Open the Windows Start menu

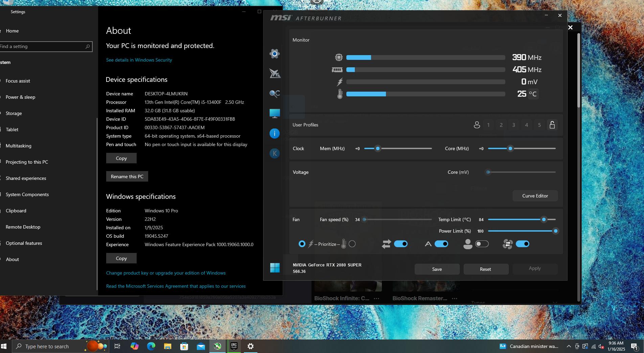coord(4,346)
